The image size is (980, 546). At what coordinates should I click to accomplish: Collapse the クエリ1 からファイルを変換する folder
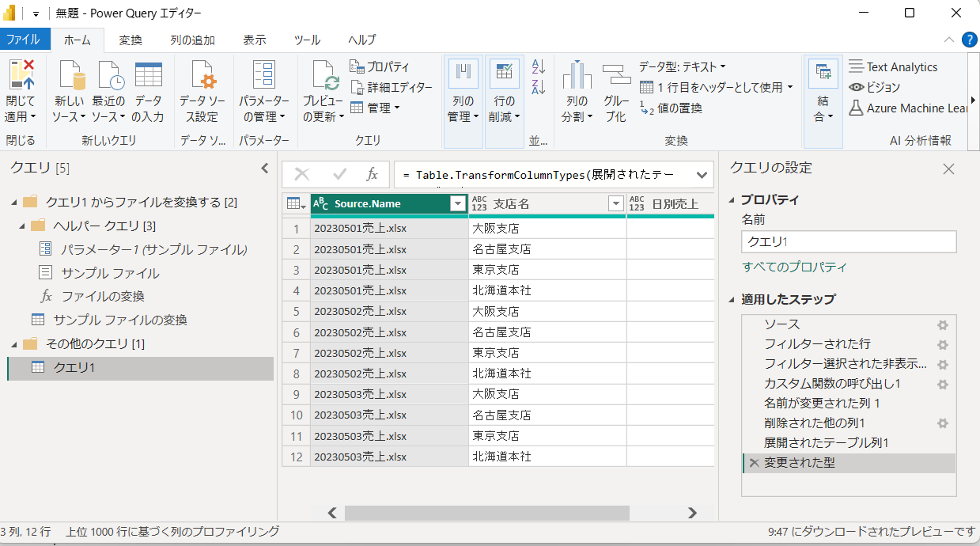click(14, 202)
